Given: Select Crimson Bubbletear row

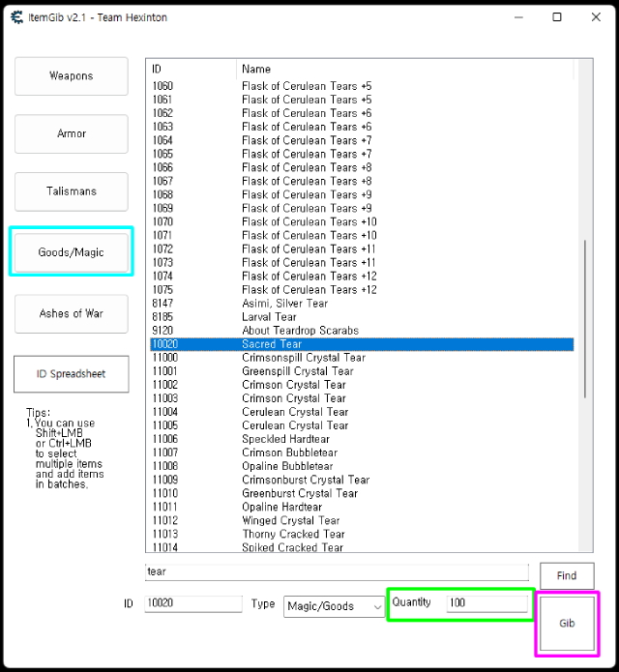Looking at the screenshot, I should pos(362,453).
